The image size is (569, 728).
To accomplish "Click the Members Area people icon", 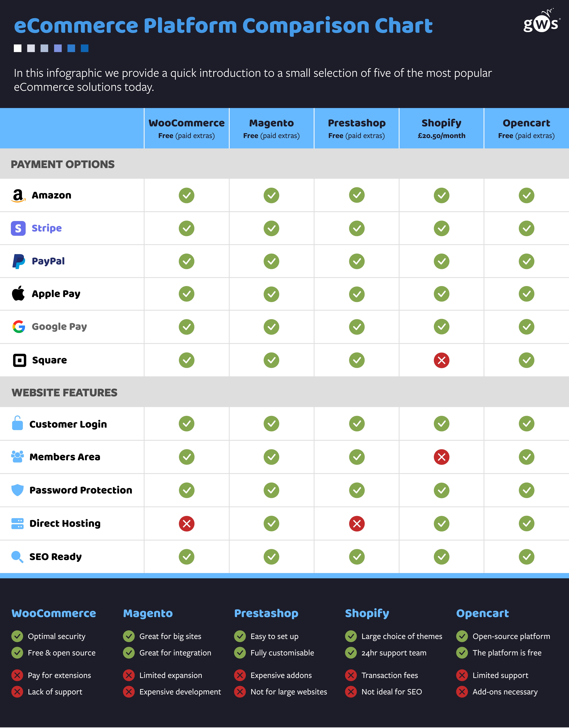I will (x=17, y=457).
